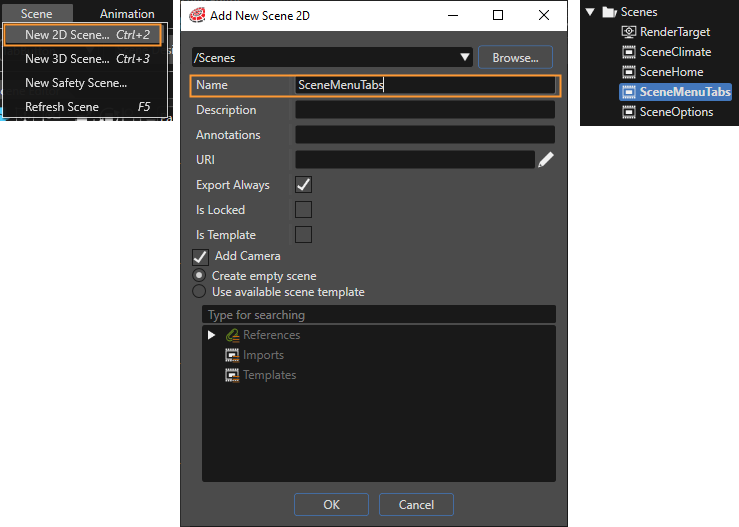This screenshot has height=527, width=739.
Task: Expand the References tree node
Action: [x=212, y=335]
